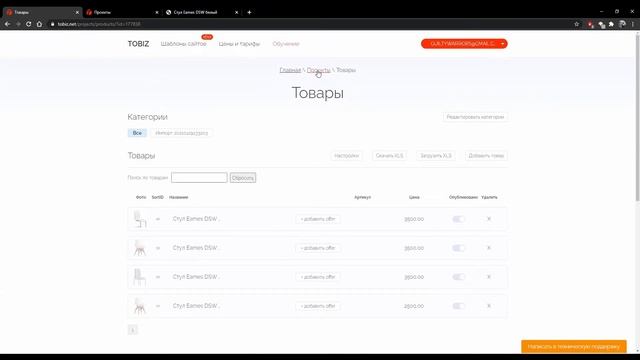Go to Главная breadcrumb link

click(x=290, y=70)
